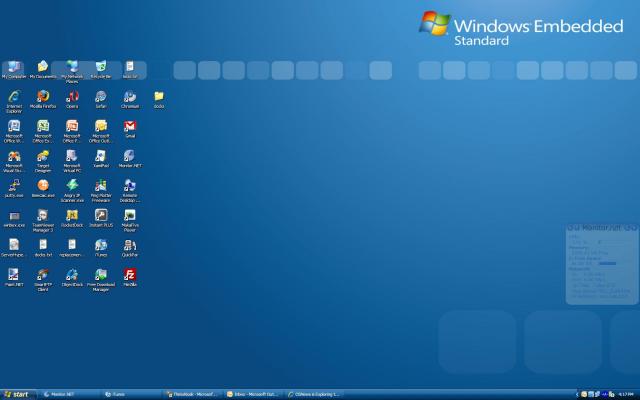Expand hidden system tray icons arrow
Screen dimensions: 640x400
(x=577, y=394)
